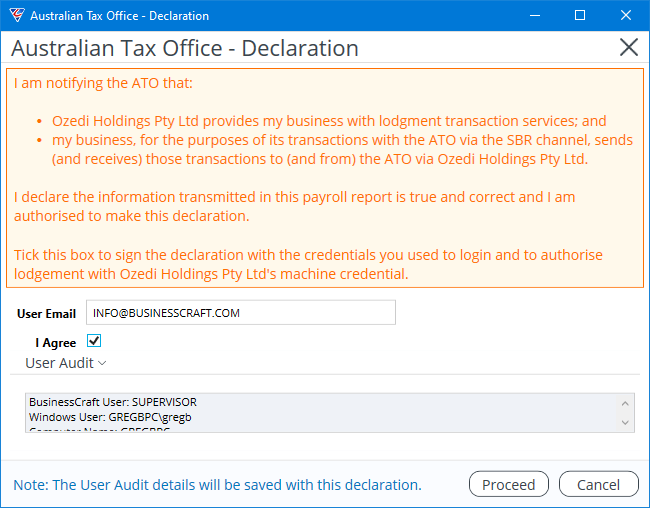The image size is (650, 508).
Task: Click the 'Australian Tax Office - Declaration' heading
Action: tap(185, 48)
